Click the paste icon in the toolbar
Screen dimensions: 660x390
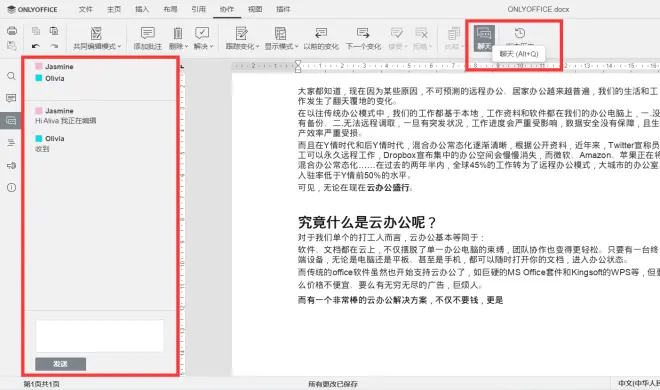pyautogui.click(x=54, y=31)
